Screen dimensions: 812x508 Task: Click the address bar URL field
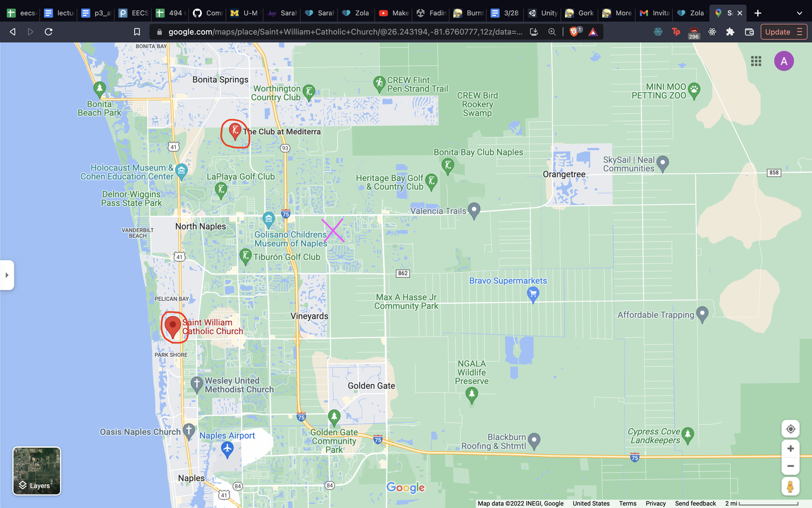[345, 32]
